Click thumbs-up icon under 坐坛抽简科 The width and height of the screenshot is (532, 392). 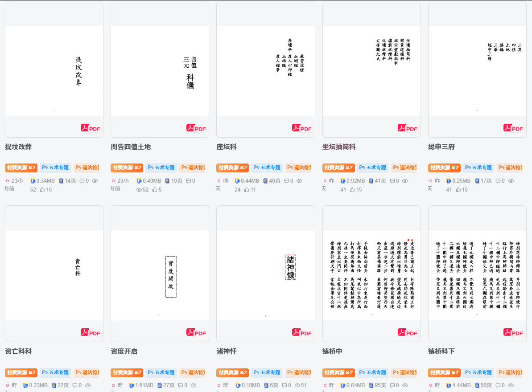(x=353, y=190)
